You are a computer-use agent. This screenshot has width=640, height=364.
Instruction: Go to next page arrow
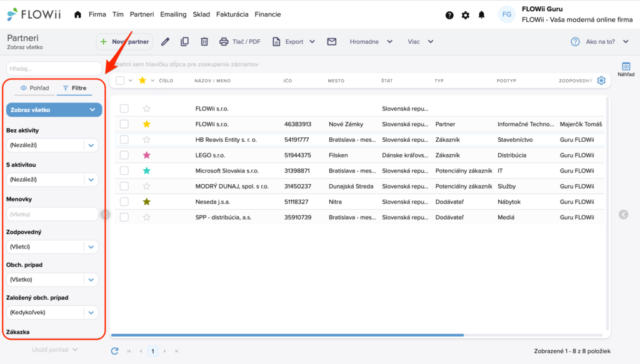coord(165,351)
